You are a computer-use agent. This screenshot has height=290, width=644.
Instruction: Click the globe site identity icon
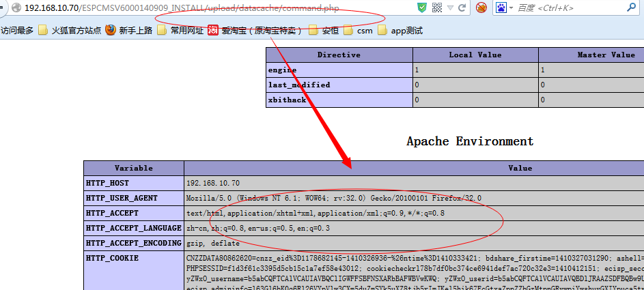(x=16, y=8)
